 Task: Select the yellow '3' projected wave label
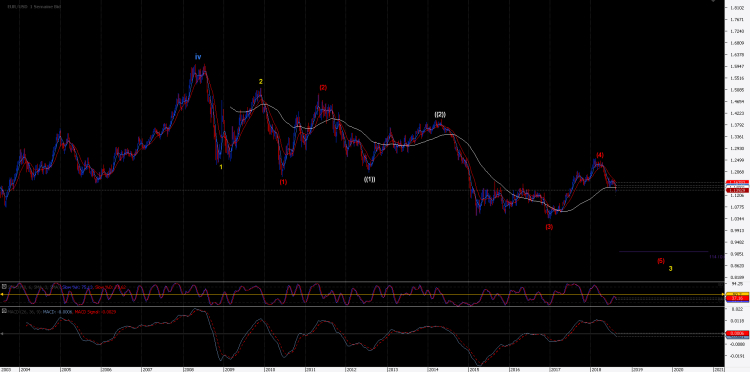[671, 268]
